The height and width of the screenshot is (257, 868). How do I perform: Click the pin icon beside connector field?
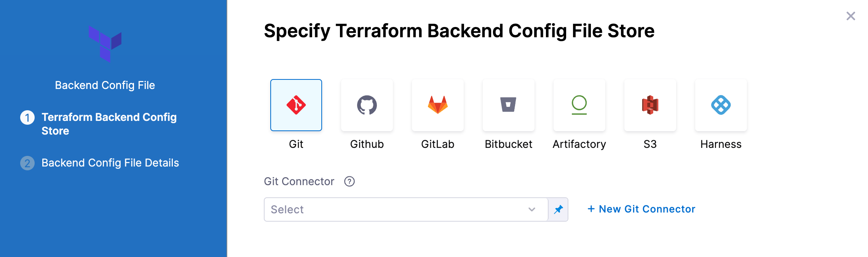[x=558, y=209]
